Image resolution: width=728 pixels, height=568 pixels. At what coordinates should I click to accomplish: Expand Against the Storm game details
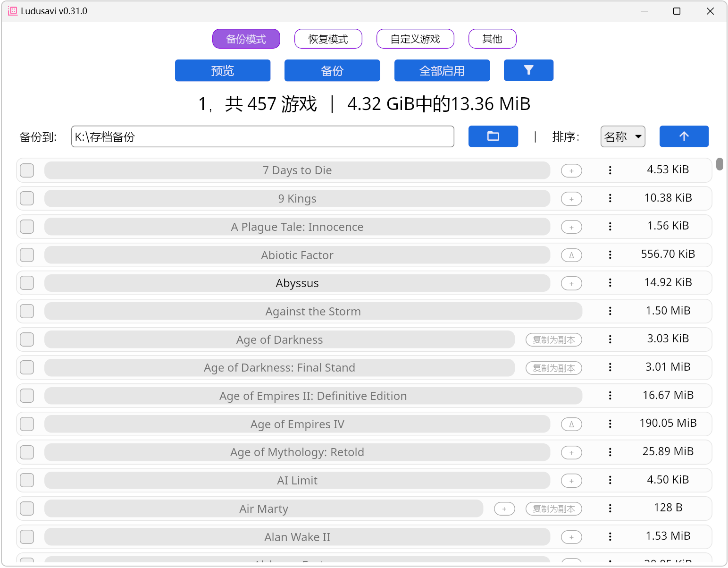[313, 312]
